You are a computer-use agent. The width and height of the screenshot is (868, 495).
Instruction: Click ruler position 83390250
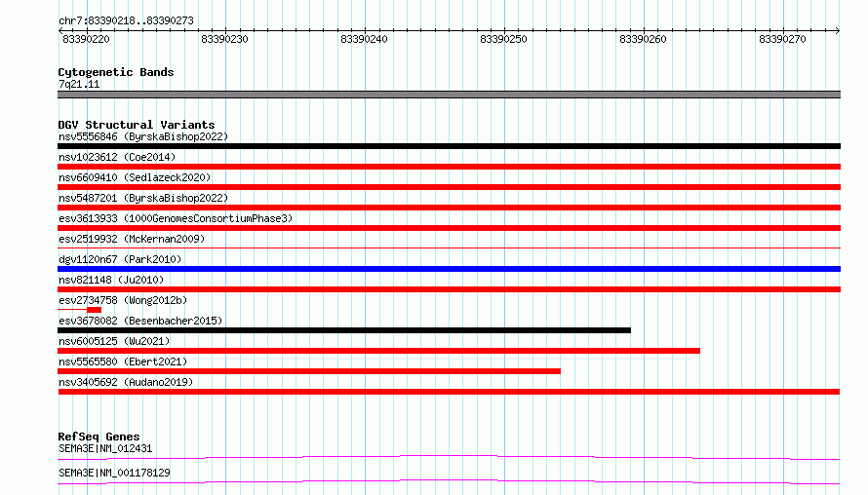click(x=504, y=39)
